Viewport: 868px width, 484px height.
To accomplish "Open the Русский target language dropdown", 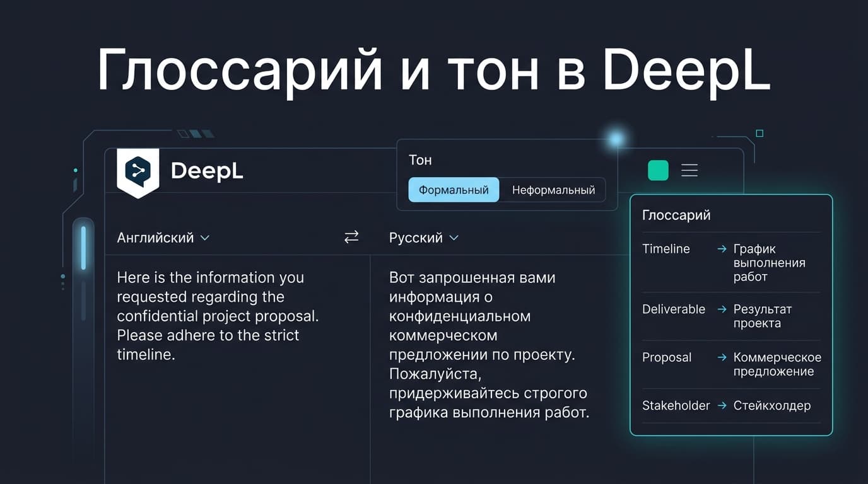I will [424, 238].
